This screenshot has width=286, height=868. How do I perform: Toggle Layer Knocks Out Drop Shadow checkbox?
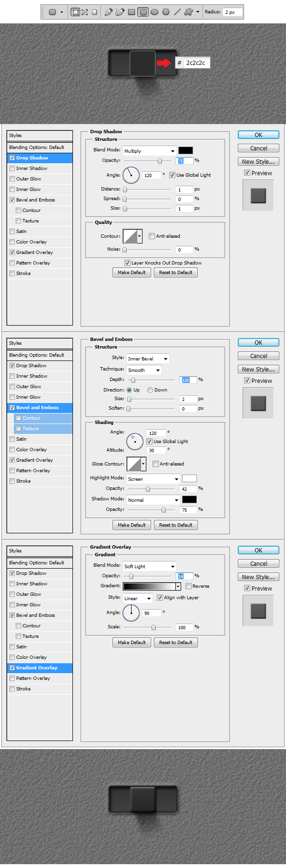point(127,263)
